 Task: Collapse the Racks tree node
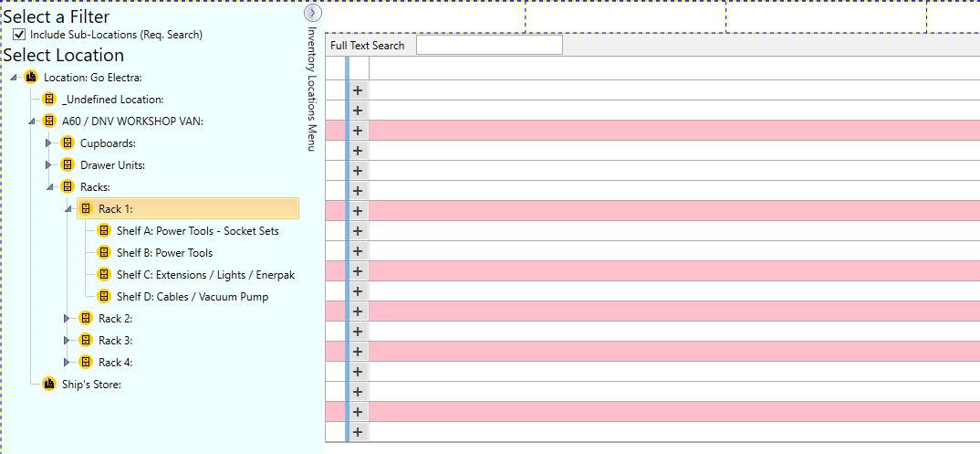pos(50,187)
